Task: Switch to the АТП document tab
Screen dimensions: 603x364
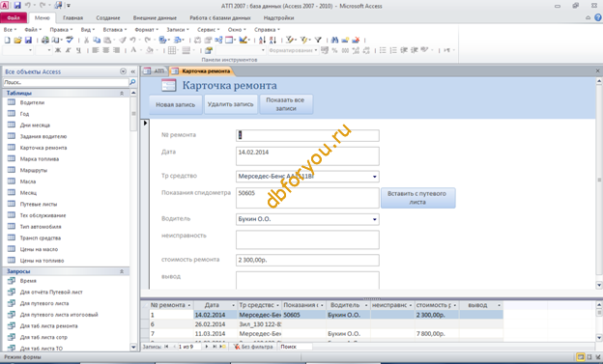Action: click(x=155, y=71)
